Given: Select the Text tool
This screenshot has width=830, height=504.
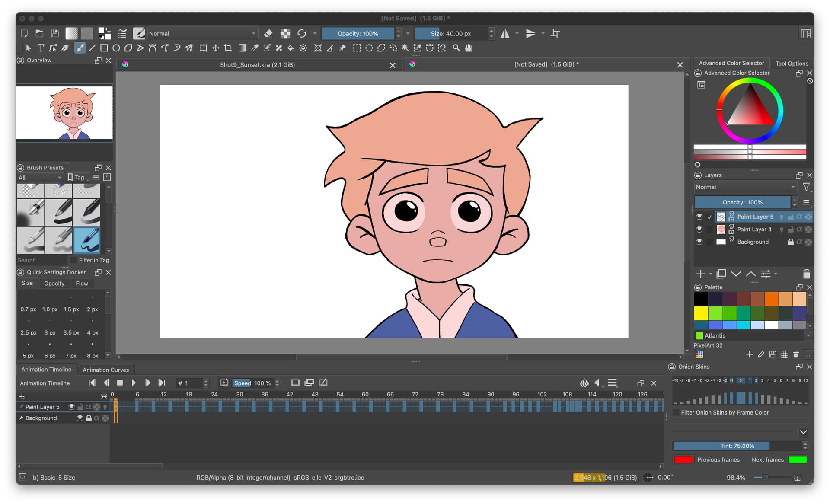Looking at the screenshot, I should (41, 48).
